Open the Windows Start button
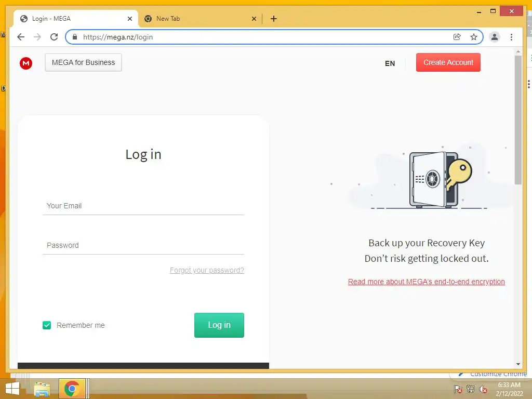Viewport: 532px width, 399px height. (12, 389)
